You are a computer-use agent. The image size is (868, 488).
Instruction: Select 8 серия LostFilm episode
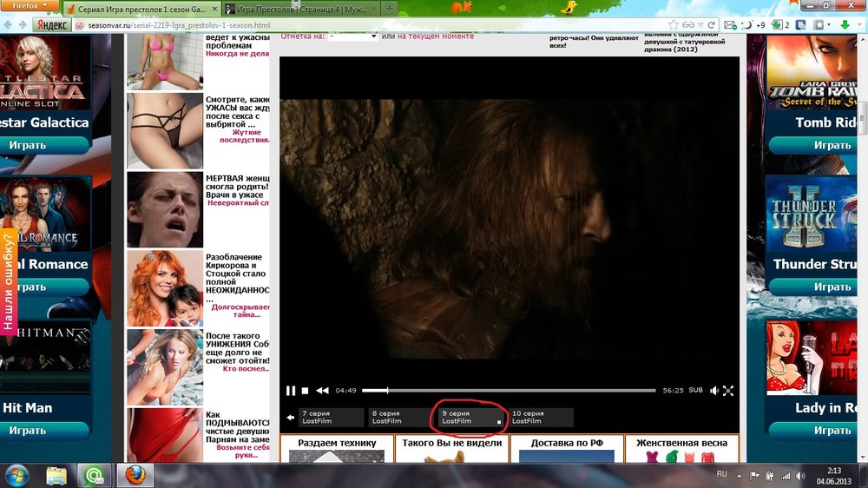tap(399, 418)
